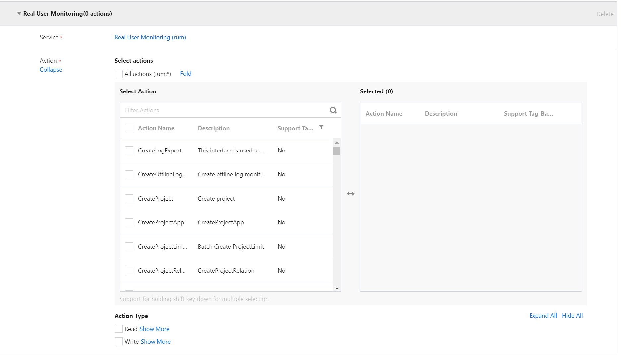This screenshot has height=364, width=626.
Task: Click scrollbar down arrow in action list
Action: coord(337,288)
